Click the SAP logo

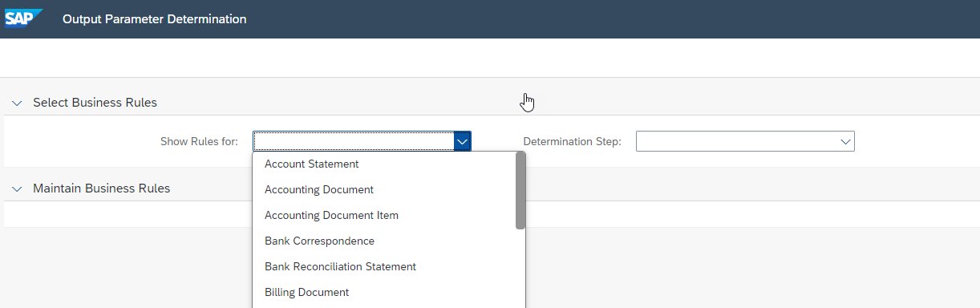pos(23,18)
